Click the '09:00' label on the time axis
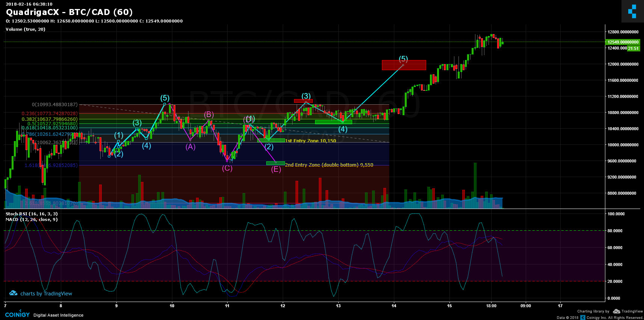The height and width of the screenshot is (320, 644). point(526,306)
